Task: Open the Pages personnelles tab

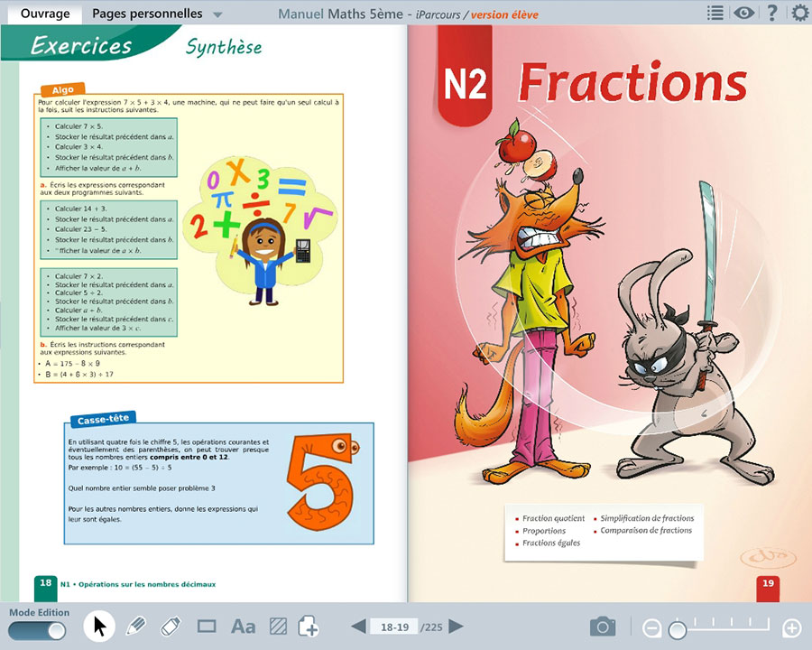Action: (x=147, y=14)
